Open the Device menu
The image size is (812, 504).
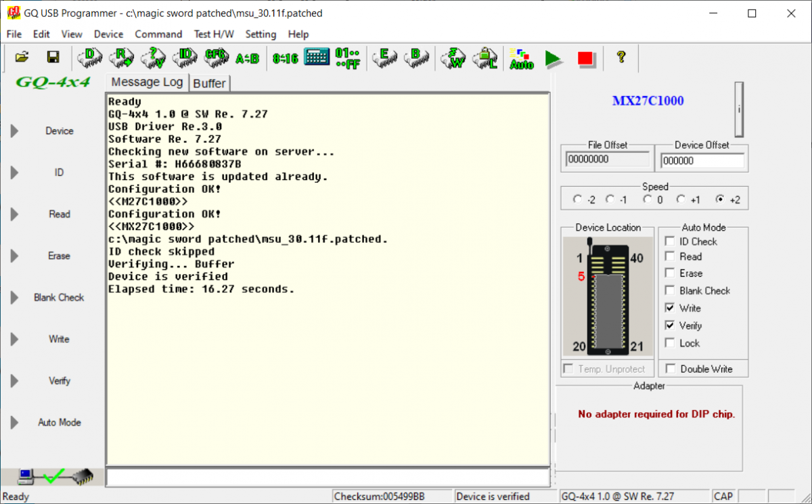[108, 34]
